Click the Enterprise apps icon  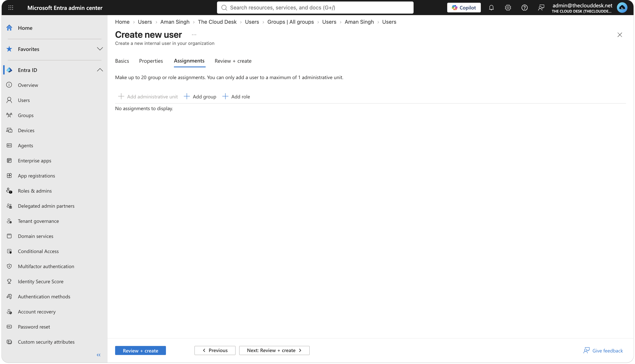coord(9,160)
